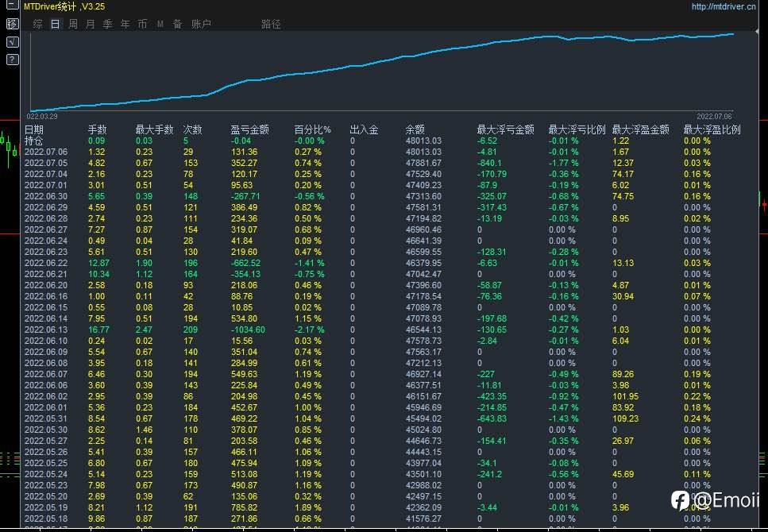Select the 币 symbol tab

(142, 24)
